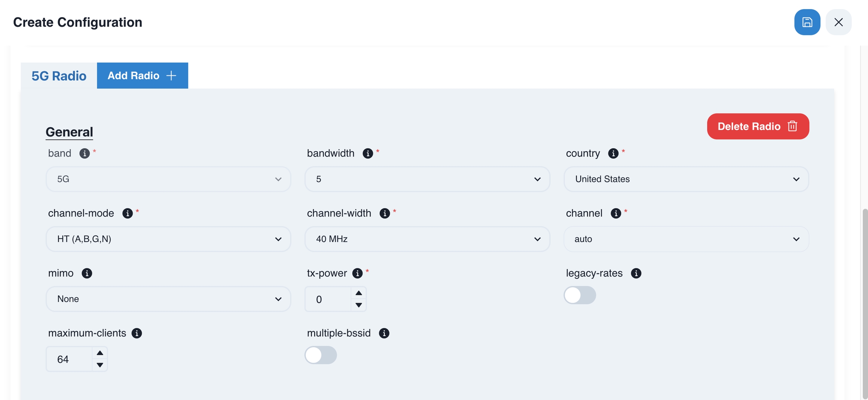Click the info icon beside bandwidth

368,153
